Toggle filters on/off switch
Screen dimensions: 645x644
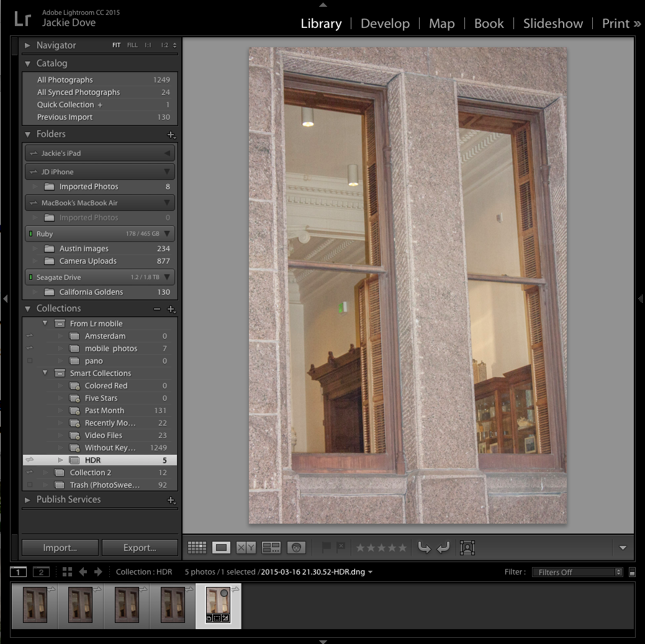632,572
